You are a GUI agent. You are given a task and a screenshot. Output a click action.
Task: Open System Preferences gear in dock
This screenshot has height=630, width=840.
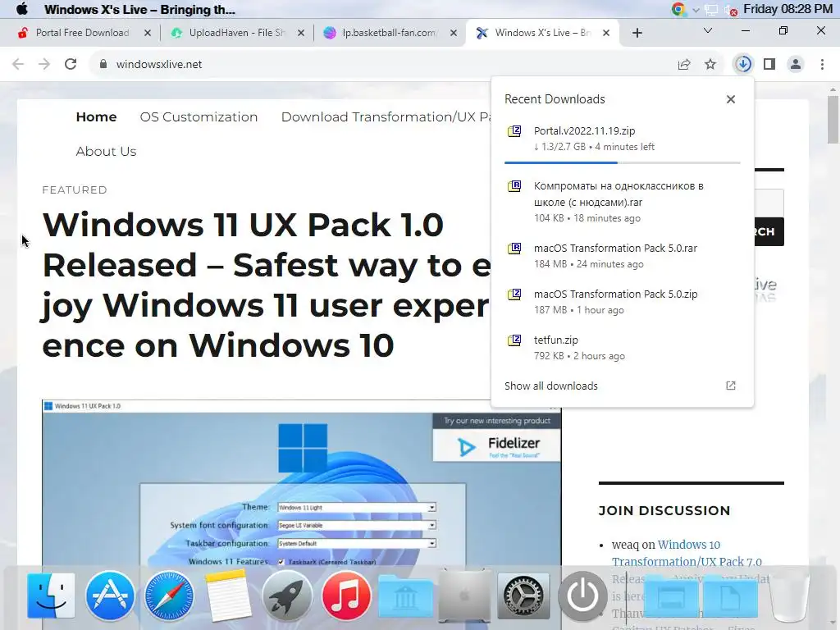tap(523, 596)
